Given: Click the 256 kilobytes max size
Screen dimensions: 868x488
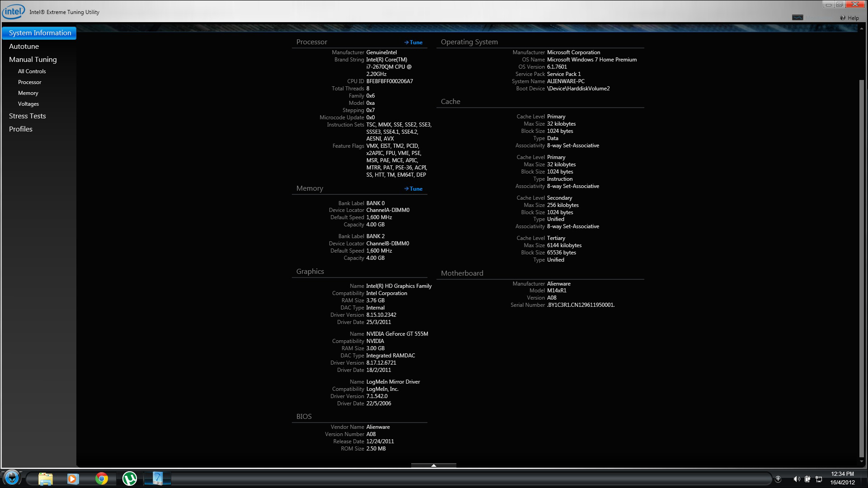Looking at the screenshot, I should click(563, 205).
